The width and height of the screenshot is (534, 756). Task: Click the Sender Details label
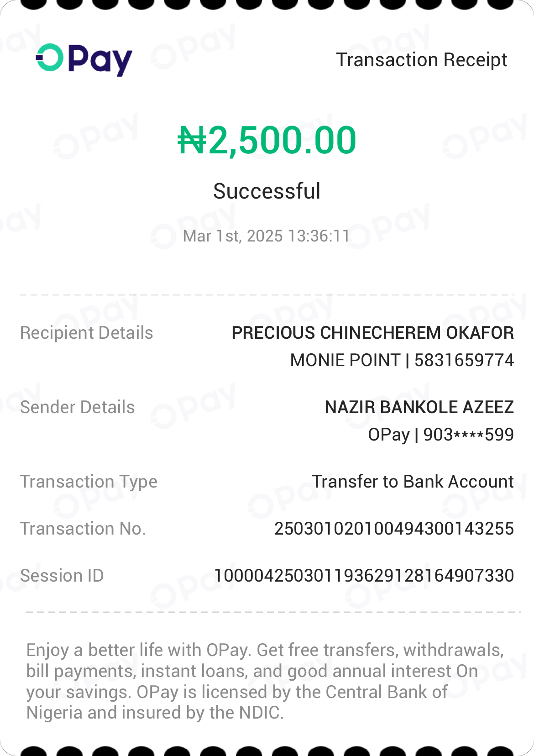coord(78,407)
